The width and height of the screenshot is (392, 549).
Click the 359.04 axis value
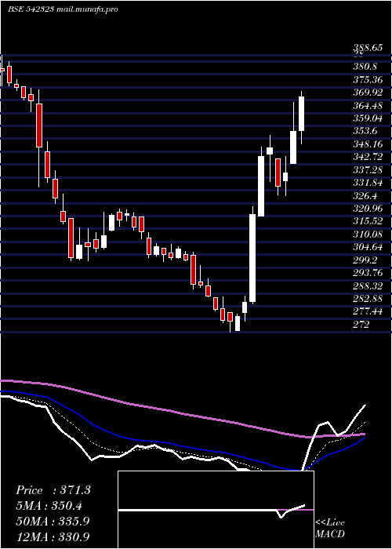pos(368,118)
